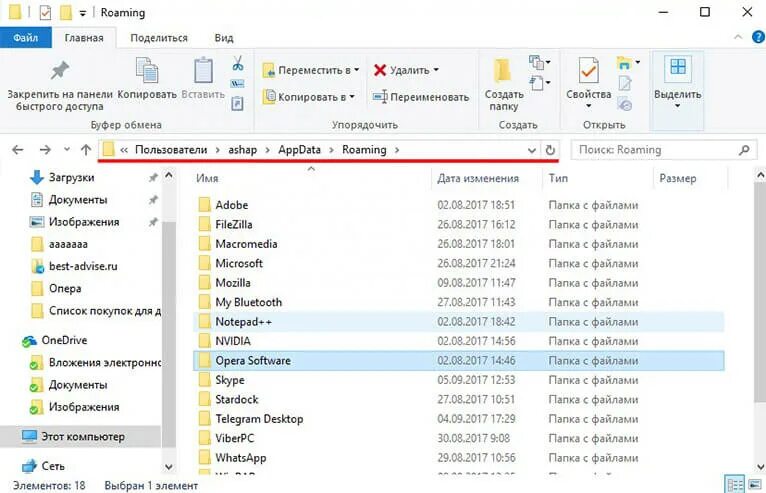Viewport: 766px width, 493px height.
Task: Open recent locations dropdown near navigation arrows
Action: point(67,150)
